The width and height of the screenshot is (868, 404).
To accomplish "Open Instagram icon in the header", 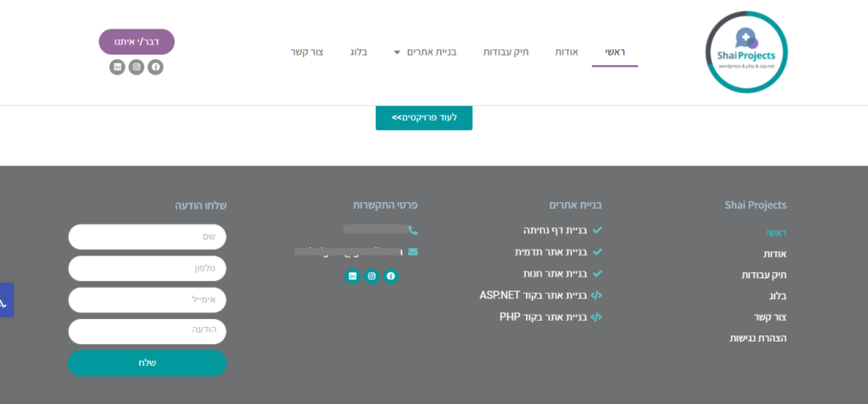I will (136, 67).
